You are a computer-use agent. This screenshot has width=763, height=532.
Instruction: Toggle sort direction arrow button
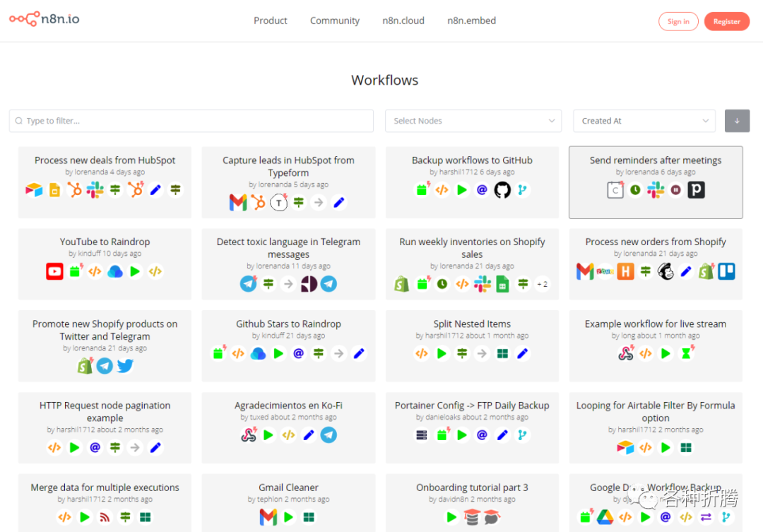click(737, 121)
